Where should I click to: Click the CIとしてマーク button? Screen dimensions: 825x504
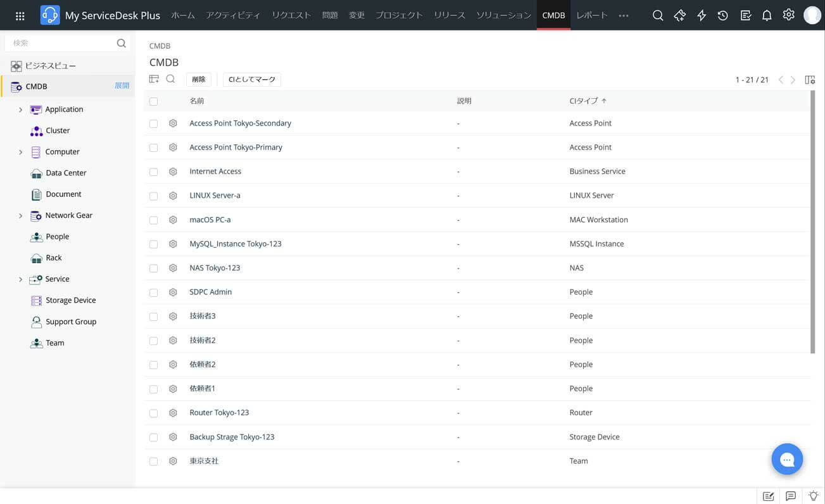click(x=252, y=79)
